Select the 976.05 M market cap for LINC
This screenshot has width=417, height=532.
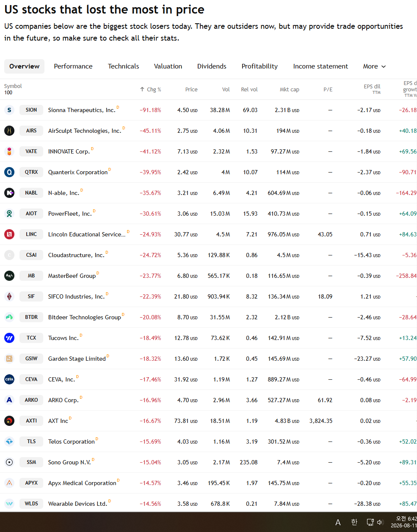284,234
